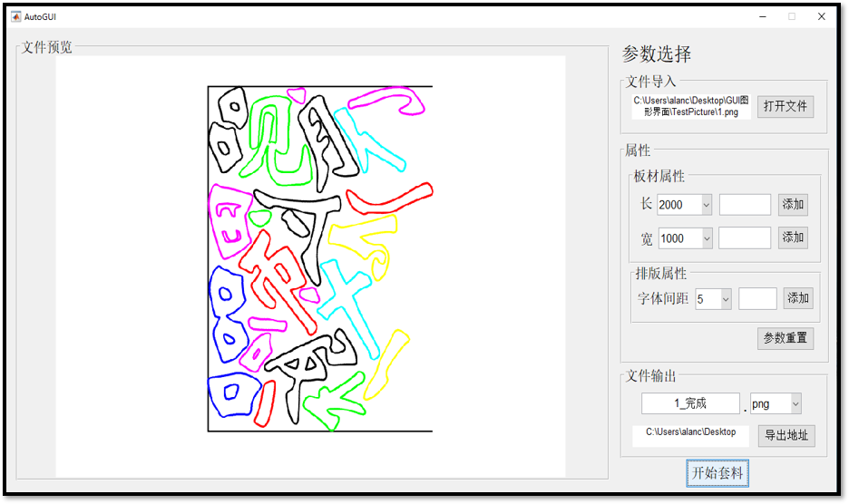Expand the 长 length dropdown showing 2000
Screen dimensions: 849x504
point(685,205)
